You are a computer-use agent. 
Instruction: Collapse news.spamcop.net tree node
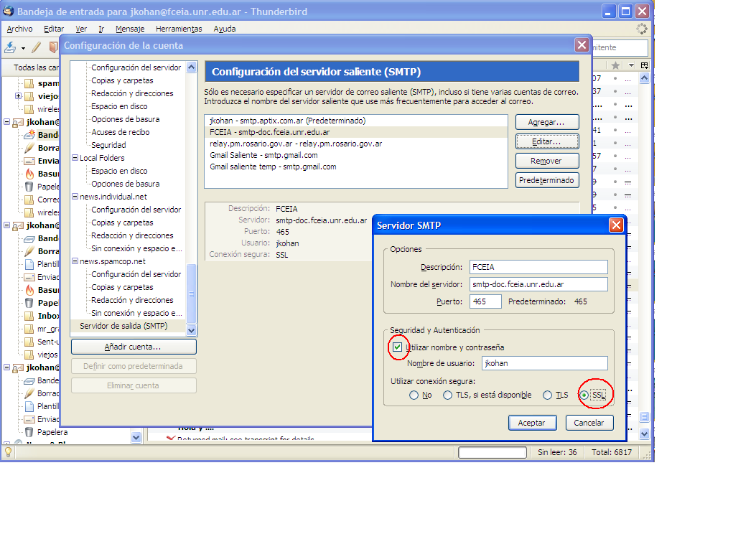[75, 261]
